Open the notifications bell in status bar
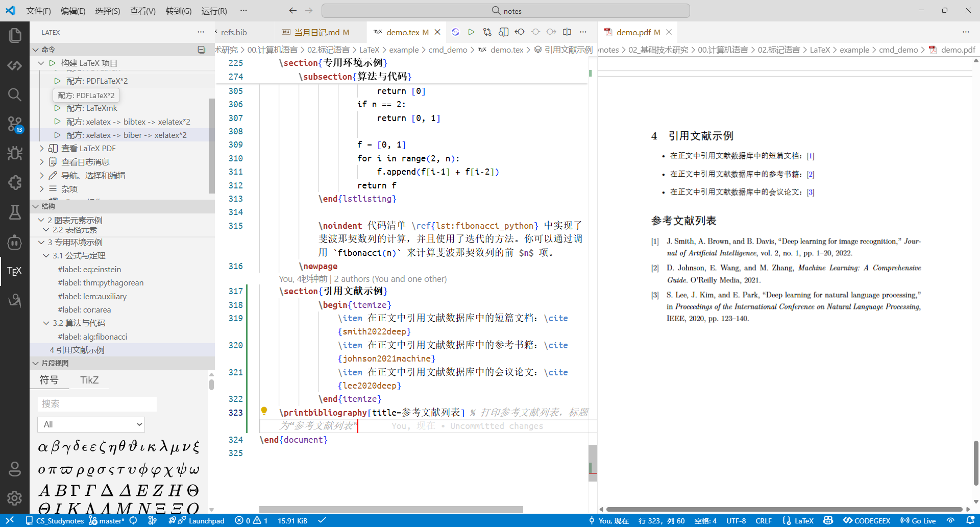Screen dimensions: 980x527 [x=970, y=520]
